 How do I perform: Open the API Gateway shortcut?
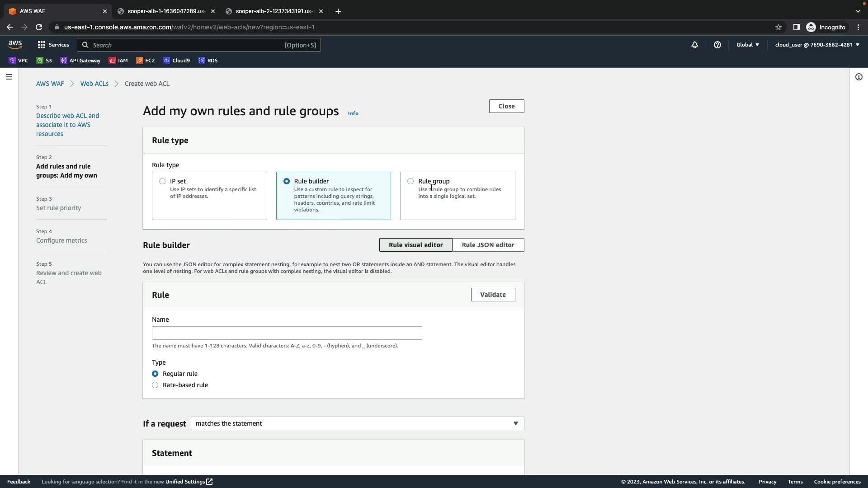80,61
